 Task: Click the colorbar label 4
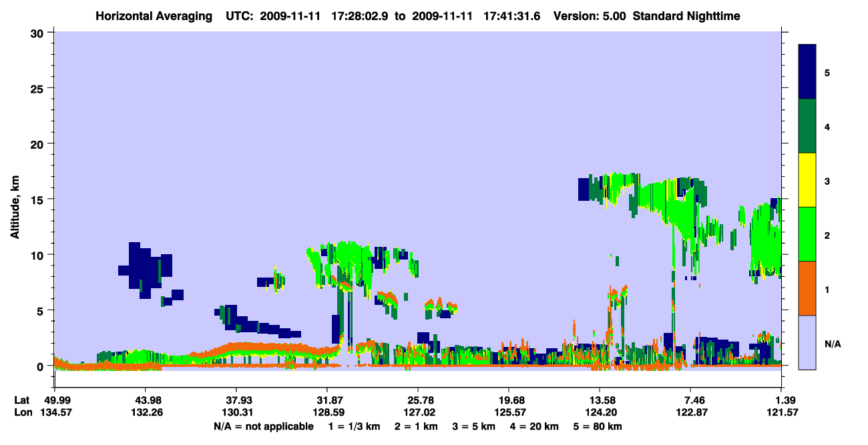(x=827, y=126)
